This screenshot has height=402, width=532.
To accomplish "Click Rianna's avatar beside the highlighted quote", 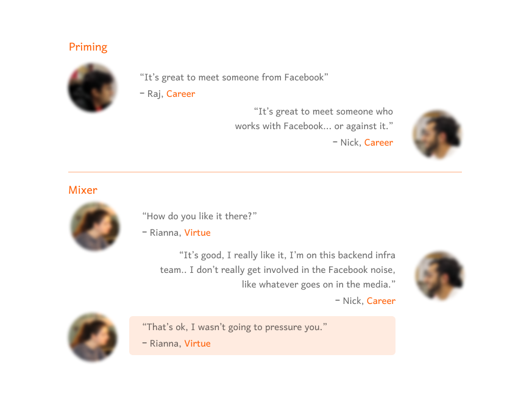I will (93, 337).
